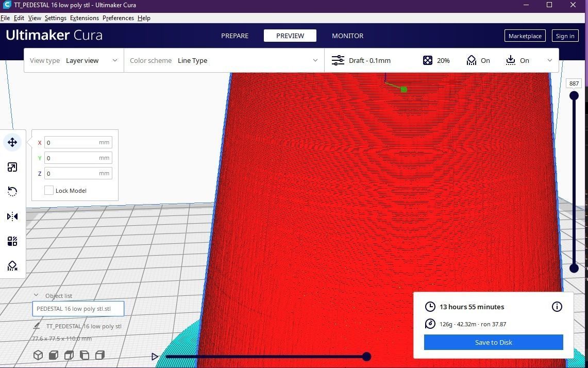Open the Color scheme dropdown

pyautogui.click(x=224, y=60)
